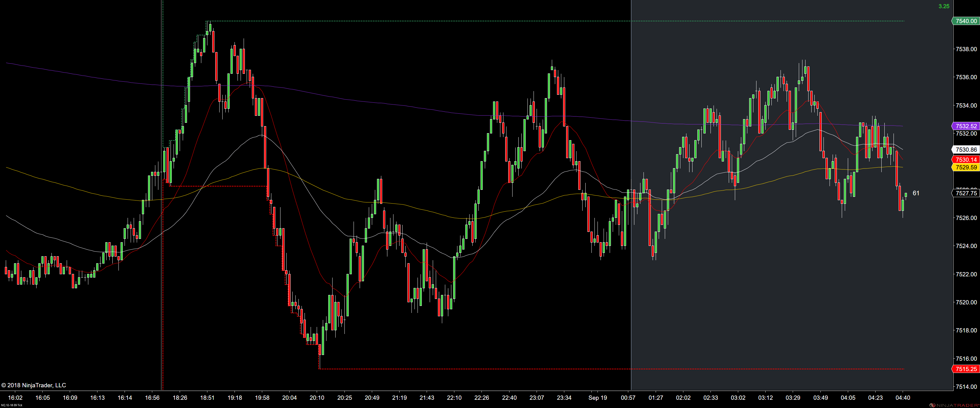980x408 pixels.
Task: Click the 21:43 time axis label
Action: pyautogui.click(x=427, y=398)
